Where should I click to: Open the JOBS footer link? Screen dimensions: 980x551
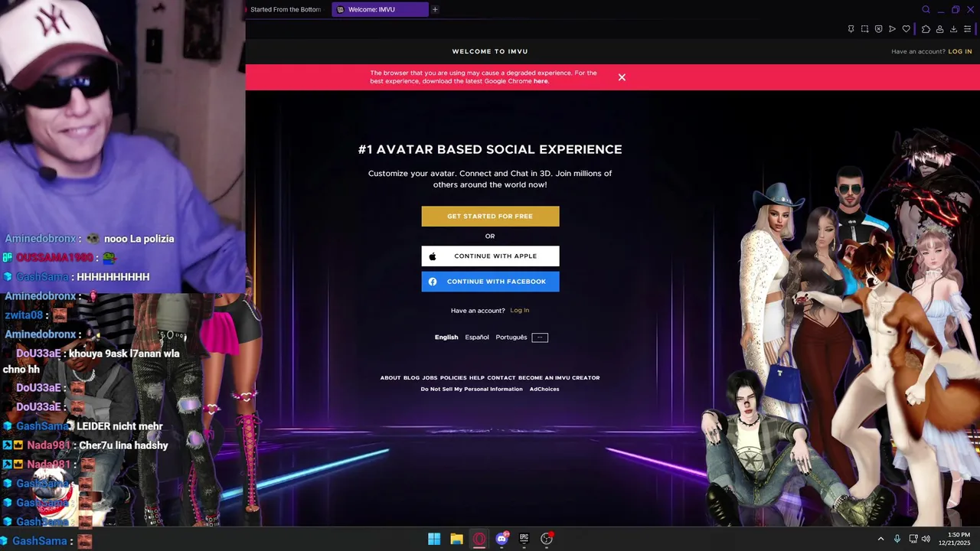430,378
